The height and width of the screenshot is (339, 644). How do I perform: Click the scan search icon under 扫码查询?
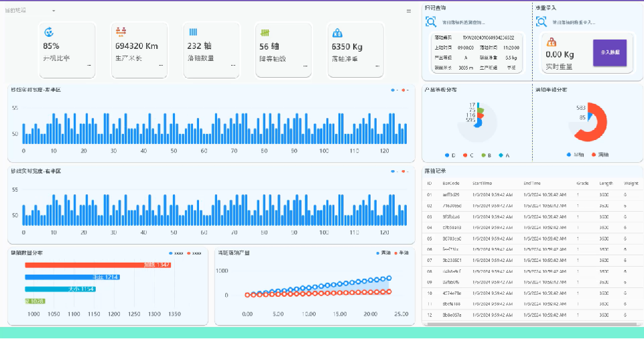click(x=431, y=21)
